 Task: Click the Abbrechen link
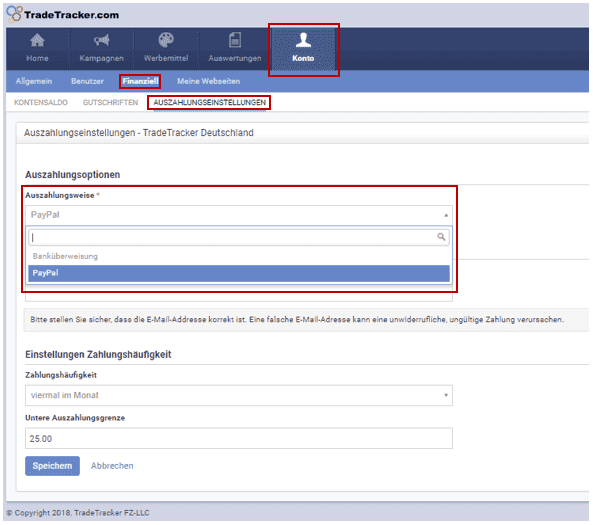112,466
